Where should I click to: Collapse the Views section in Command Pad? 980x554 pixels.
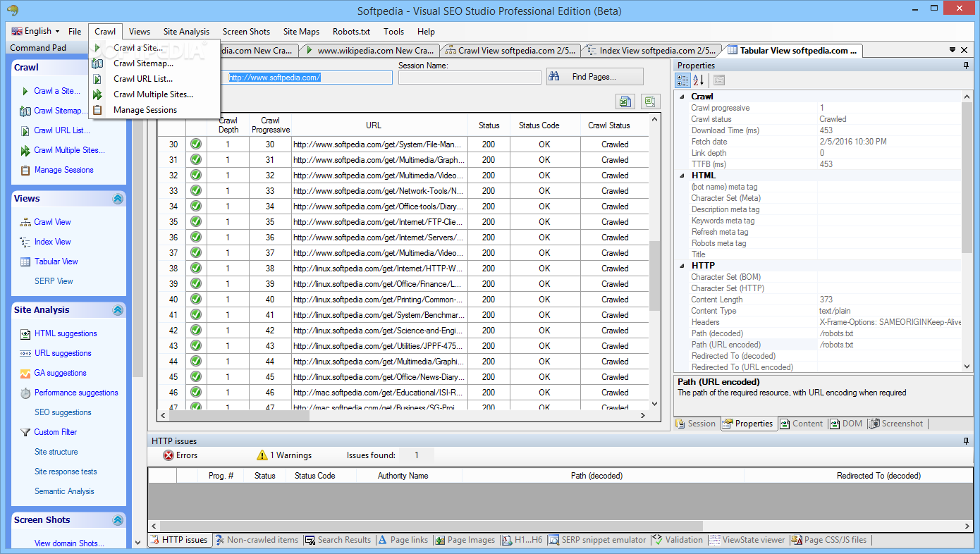click(118, 199)
